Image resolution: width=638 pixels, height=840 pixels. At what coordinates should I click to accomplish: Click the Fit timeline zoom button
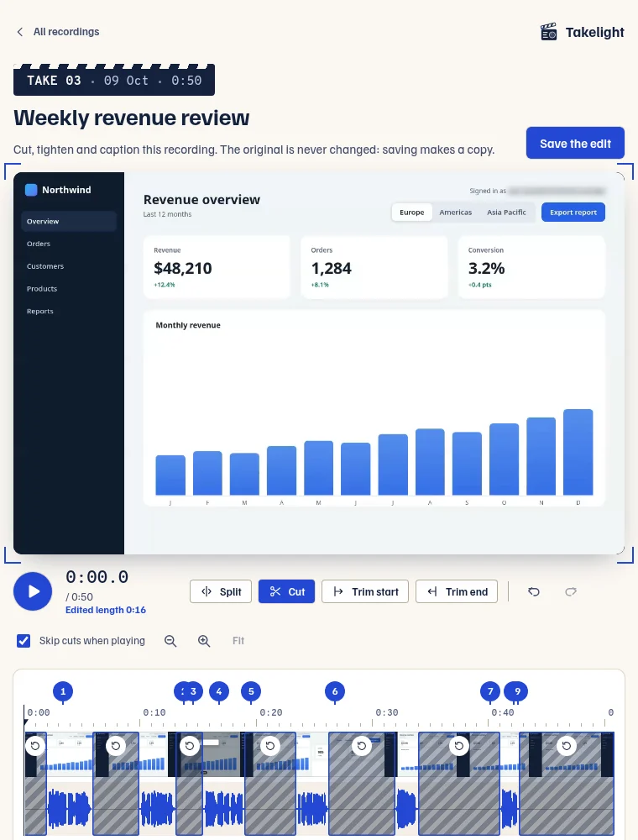pos(238,641)
